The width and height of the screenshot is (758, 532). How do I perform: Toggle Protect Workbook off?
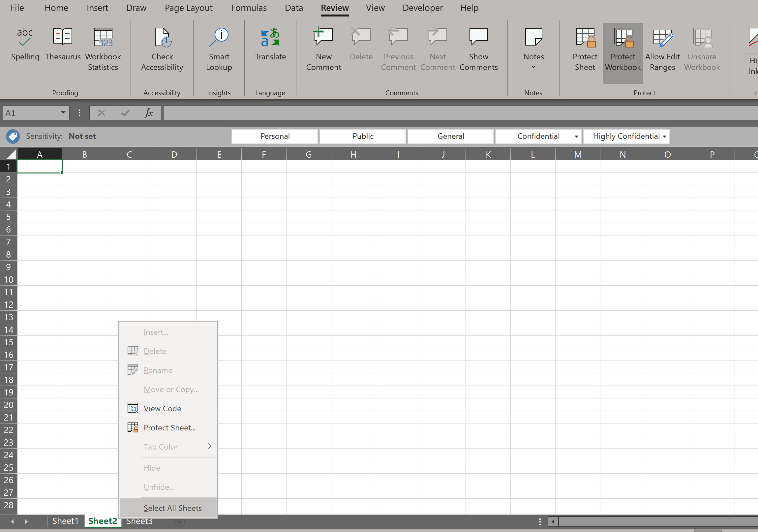pyautogui.click(x=622, y=48)
